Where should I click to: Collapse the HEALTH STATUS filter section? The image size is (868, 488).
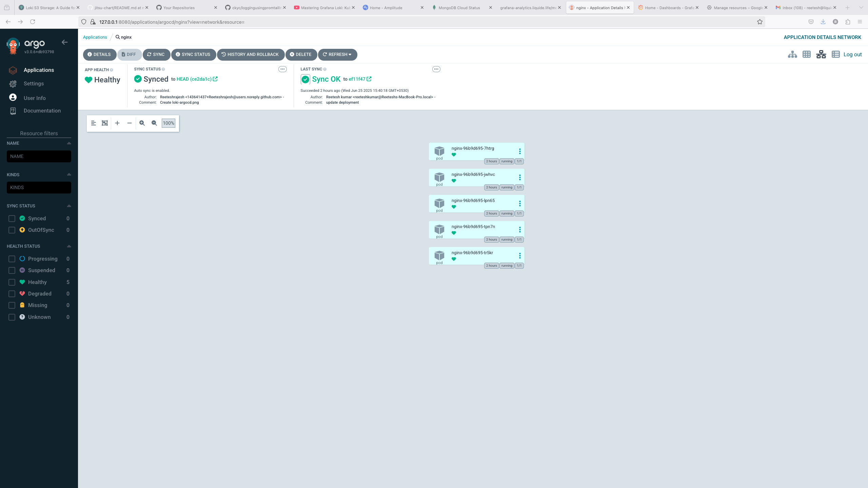click(69, 246)
